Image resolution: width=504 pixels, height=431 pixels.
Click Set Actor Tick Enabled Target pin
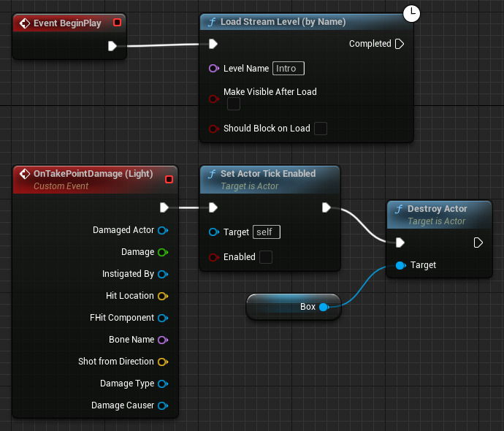pos(214,232)
